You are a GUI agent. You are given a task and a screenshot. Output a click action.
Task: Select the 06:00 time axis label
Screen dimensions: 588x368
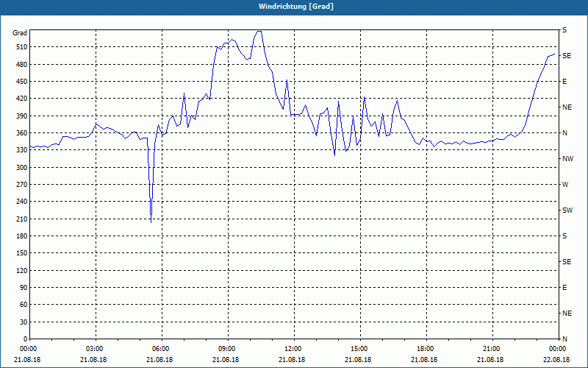160,349
